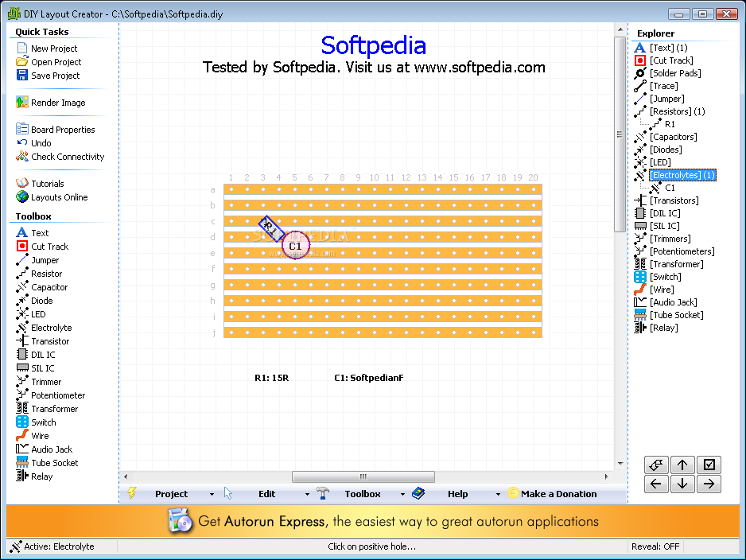The height and width of the screenshot is (560, 746).
Task: Select the Diode tool in Toolbox
Action: pyautogui.click(x=34, y=301)
